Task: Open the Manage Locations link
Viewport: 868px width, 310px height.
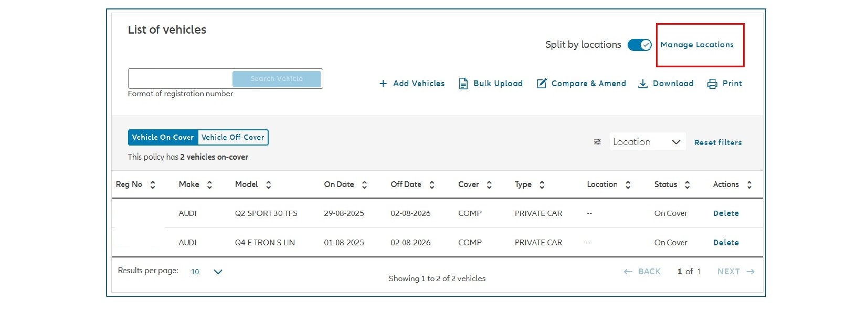Action: pyautogui.click(x=697, y=45)
